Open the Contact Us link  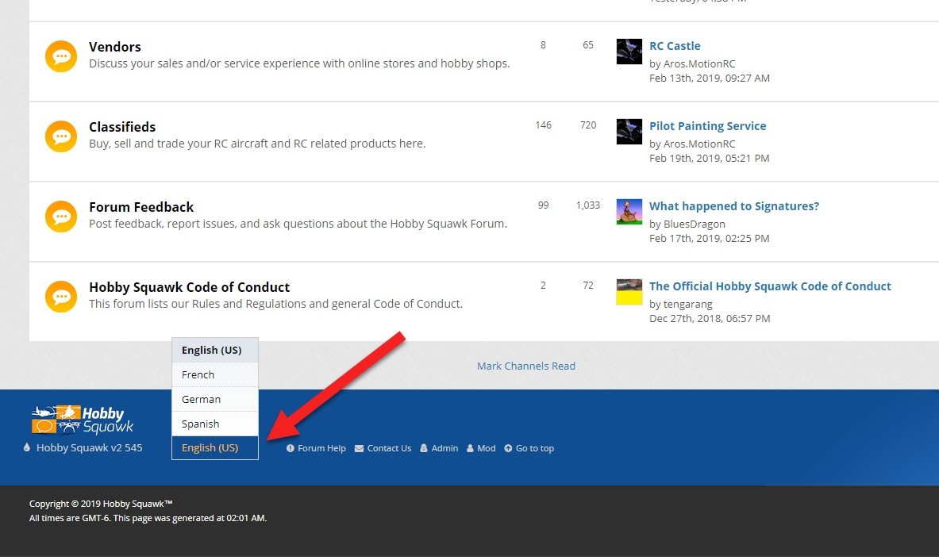(389, 448)
